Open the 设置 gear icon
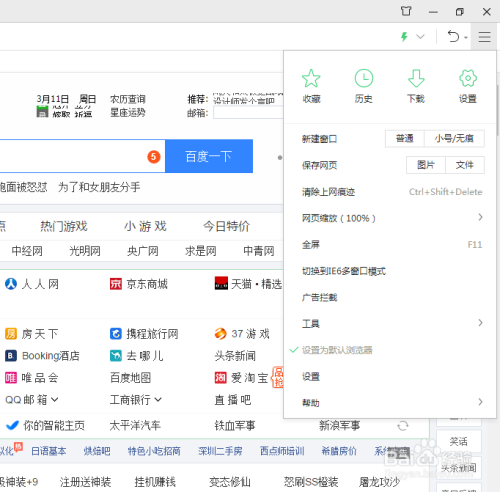 pyautogui.click(x=468, y=78)
